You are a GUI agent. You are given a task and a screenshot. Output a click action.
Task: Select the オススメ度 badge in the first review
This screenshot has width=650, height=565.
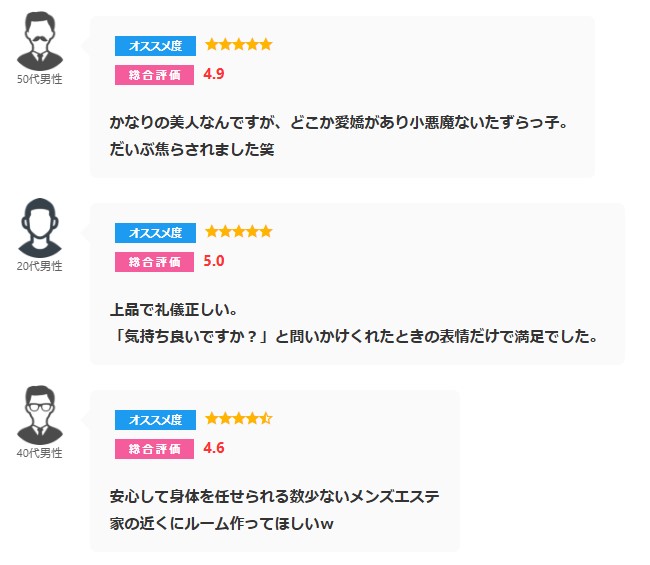coord(155,46)
